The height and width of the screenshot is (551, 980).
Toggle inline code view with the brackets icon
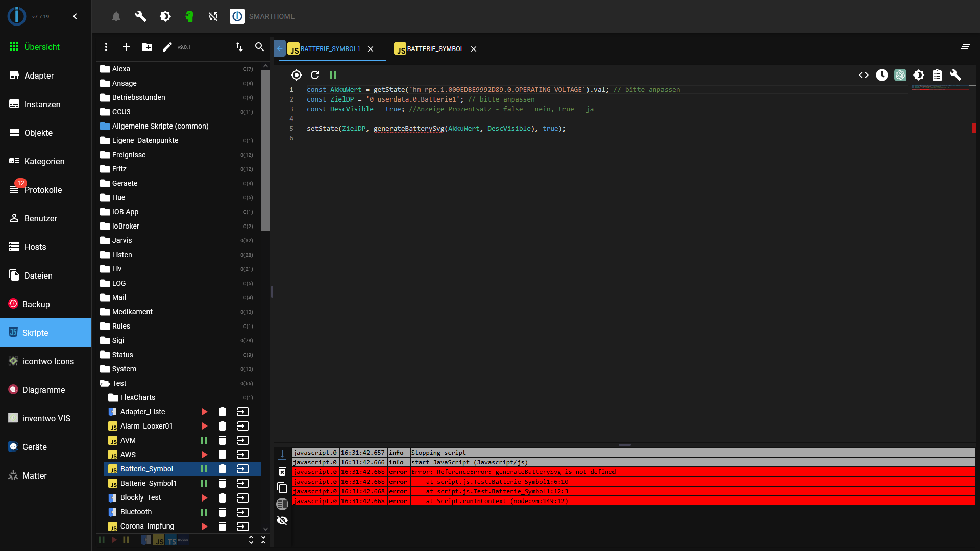(x=864, y=75)
